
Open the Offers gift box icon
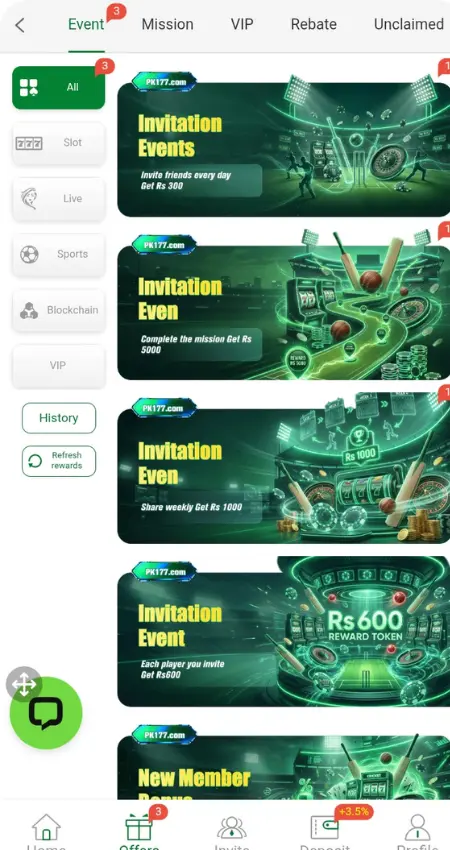[x=139, y=827]
